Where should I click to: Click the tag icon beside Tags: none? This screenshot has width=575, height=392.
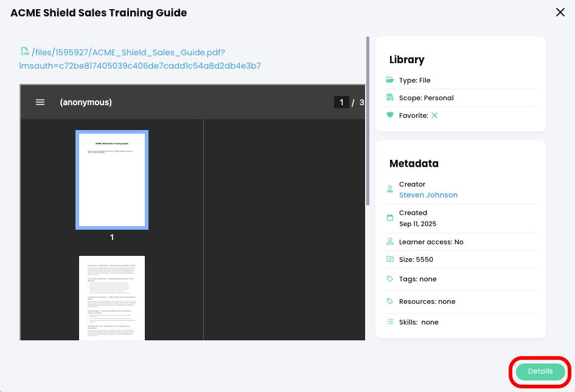point(390,279)
